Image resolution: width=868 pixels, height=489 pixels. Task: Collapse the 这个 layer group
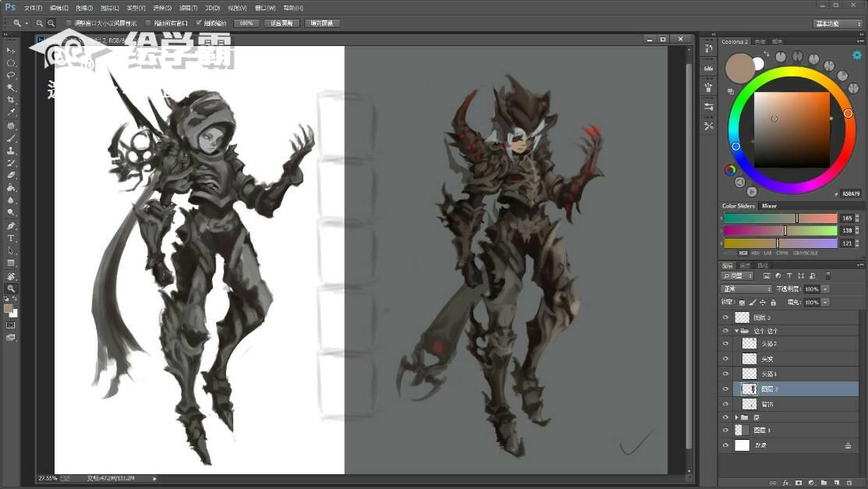point(737,331)
